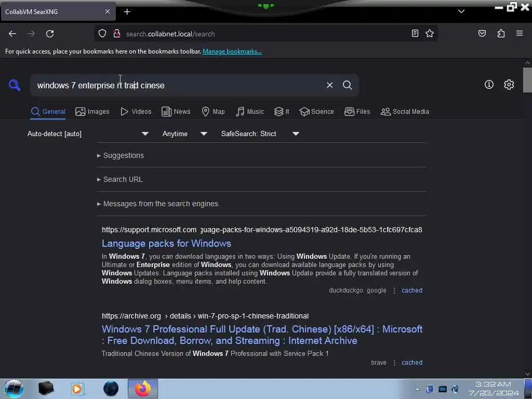Switch to the It category

pyautogui.click(x=282, y=112)
